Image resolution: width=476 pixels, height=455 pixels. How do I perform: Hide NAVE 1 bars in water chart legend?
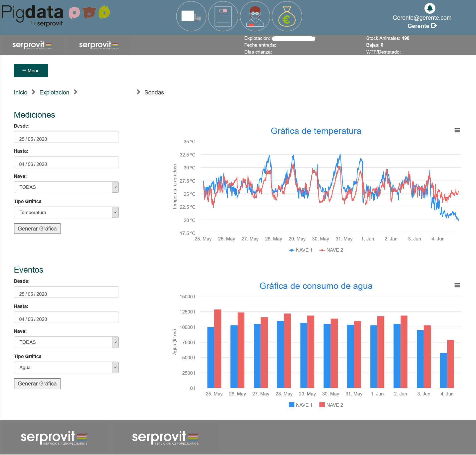coord(301,405)
